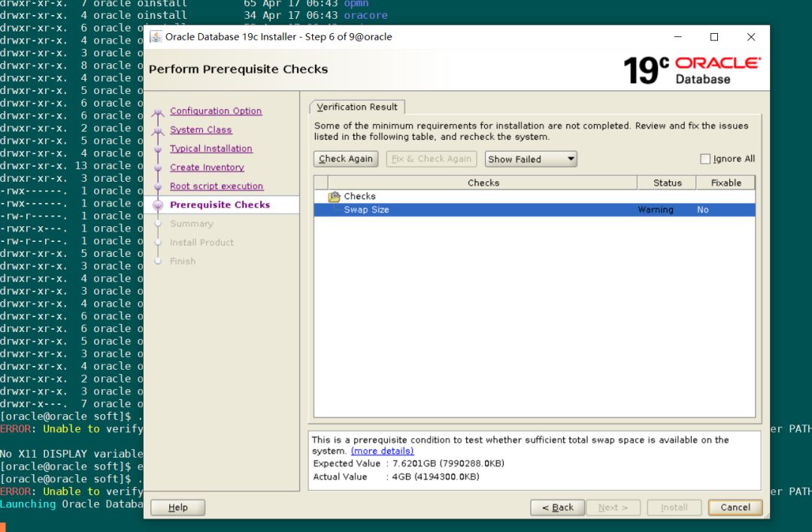Screen dimensions: 812x532
Task: Click the disabled Install button
Action: click(x=674, y=508)
